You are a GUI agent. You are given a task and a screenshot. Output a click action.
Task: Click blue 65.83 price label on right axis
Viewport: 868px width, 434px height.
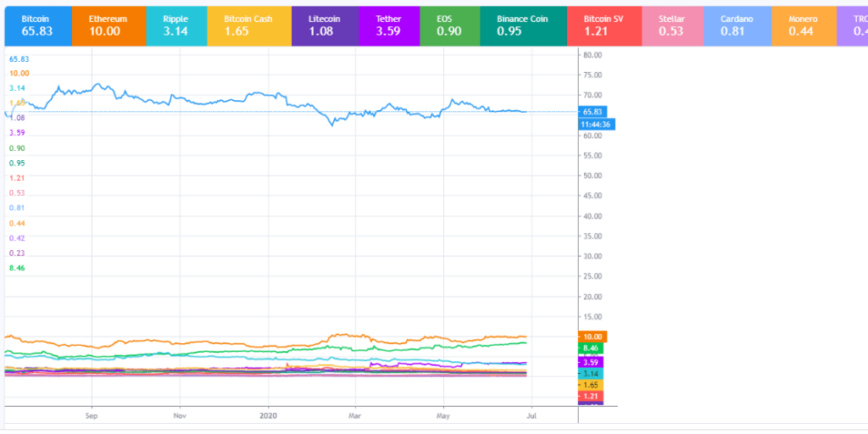593,111
